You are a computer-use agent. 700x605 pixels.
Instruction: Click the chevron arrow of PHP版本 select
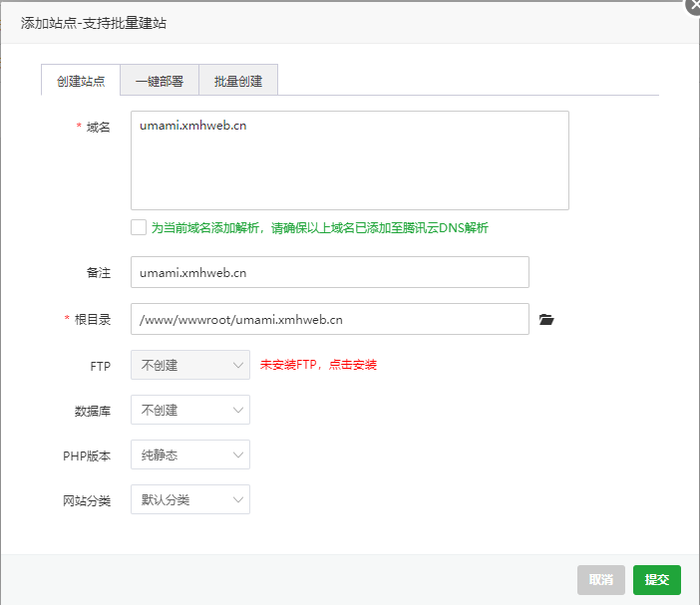pos(238,455)
